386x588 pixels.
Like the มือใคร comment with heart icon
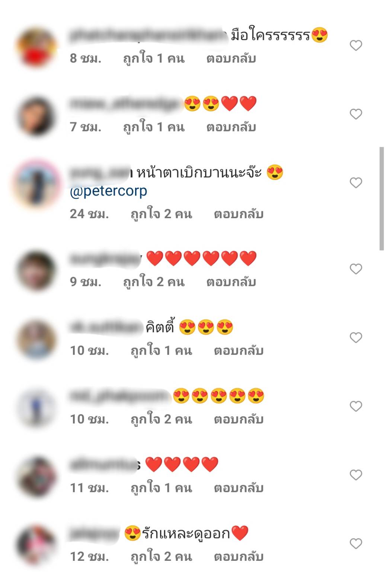tap(356, 45)
